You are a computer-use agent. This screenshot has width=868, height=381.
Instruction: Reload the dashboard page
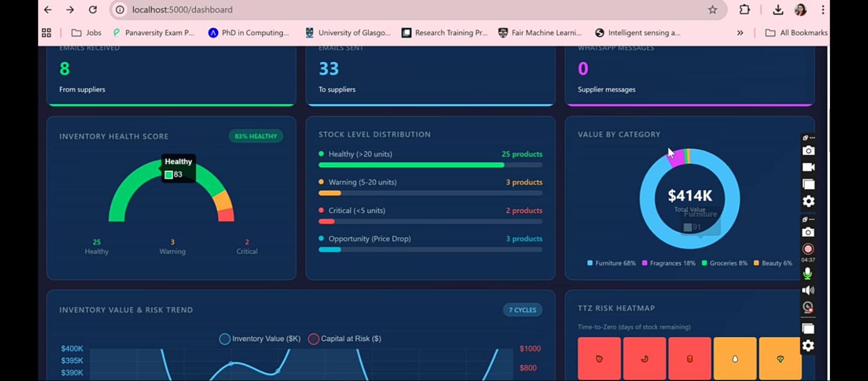[93, 10]
